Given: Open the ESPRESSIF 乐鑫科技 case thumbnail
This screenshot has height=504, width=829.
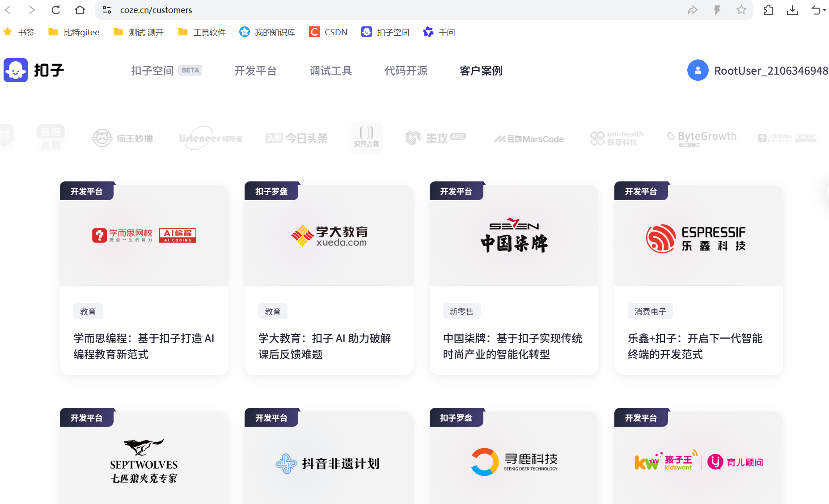Looking at the screenshot, I should [x=698, y=235].
